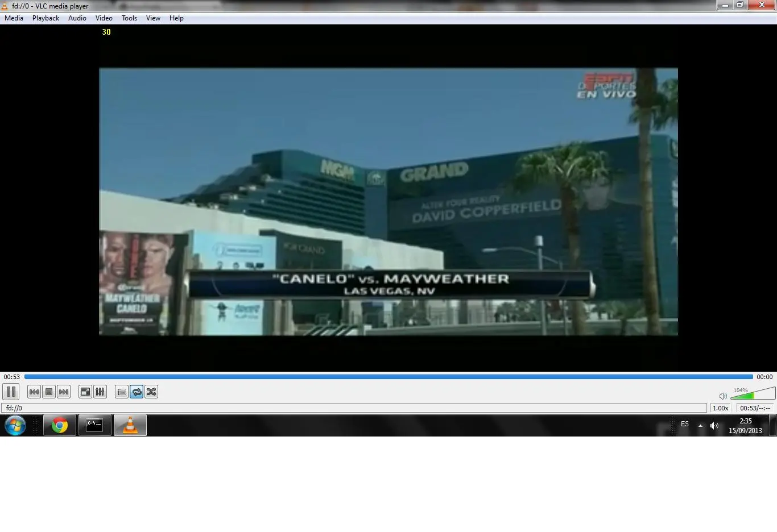Screen dimensions: 777x532
Task: Open the Audio menu
Action: 77,18
